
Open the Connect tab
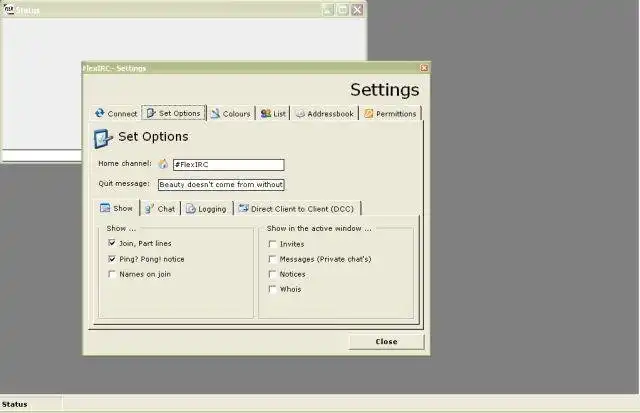pyautogui.click(x=116, y=113)
